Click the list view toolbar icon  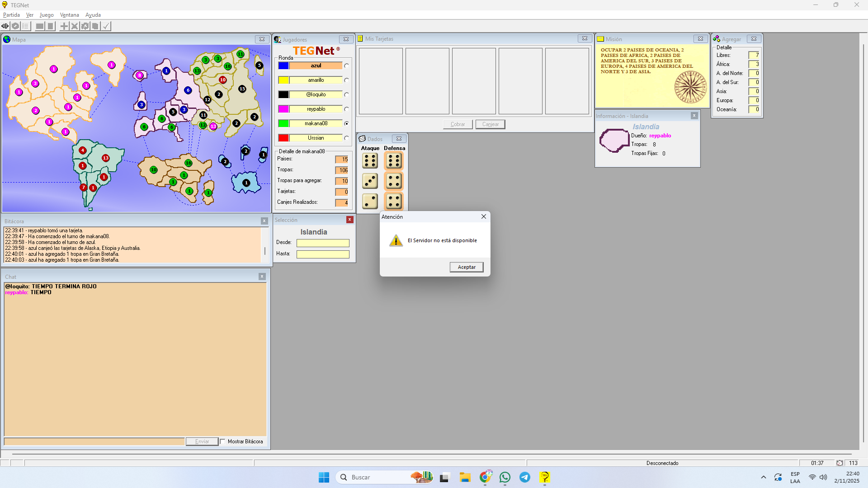[26, 26]
